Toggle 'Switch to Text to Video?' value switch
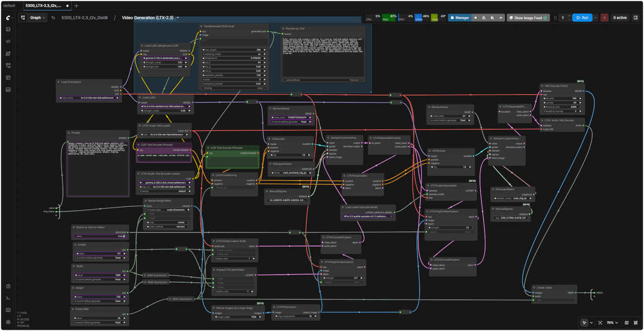The width and height of the screenshot is (644, 331). [x=100, y=236]
